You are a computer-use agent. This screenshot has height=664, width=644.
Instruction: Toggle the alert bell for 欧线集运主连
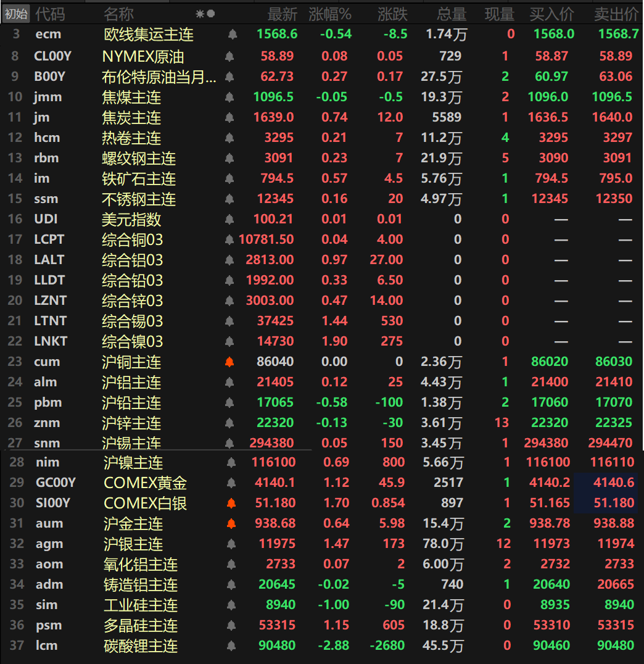(232, 35)
